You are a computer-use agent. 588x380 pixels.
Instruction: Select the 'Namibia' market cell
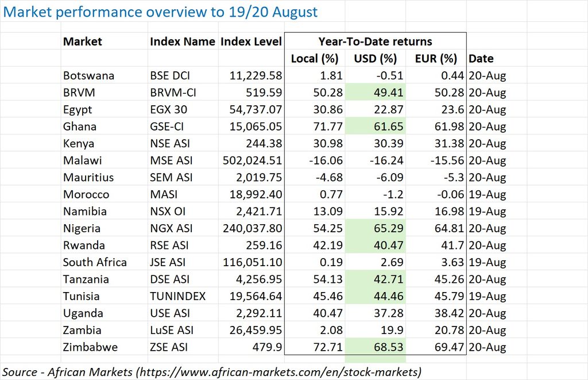[x=105, y=211]
